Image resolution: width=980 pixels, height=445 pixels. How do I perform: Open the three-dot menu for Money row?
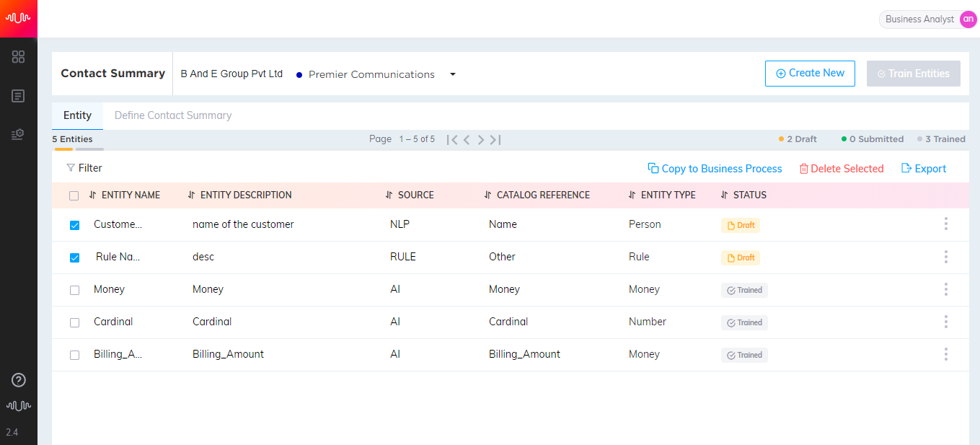coord(945,289)
